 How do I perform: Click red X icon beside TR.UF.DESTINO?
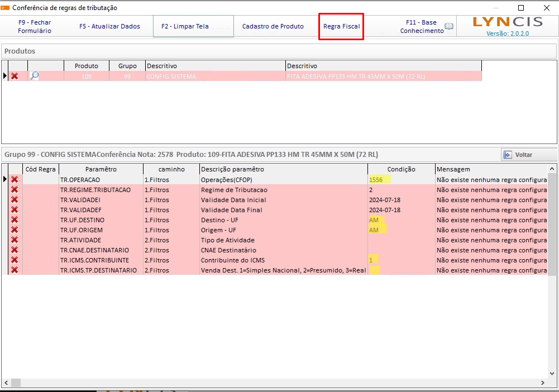click(15, 220)
